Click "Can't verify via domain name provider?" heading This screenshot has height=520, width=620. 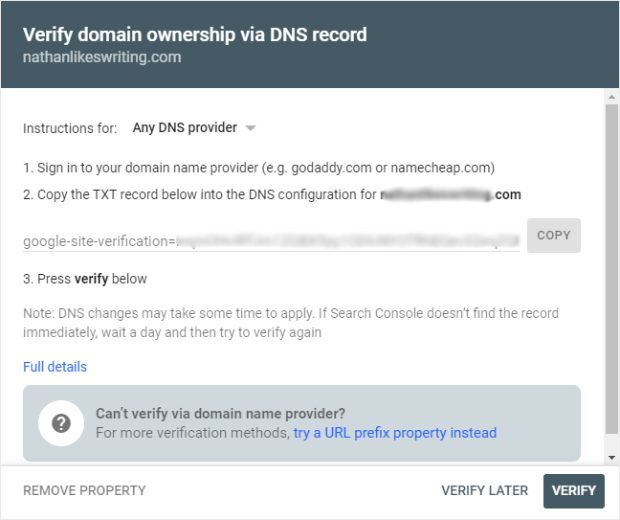click(x=220, y=413)
